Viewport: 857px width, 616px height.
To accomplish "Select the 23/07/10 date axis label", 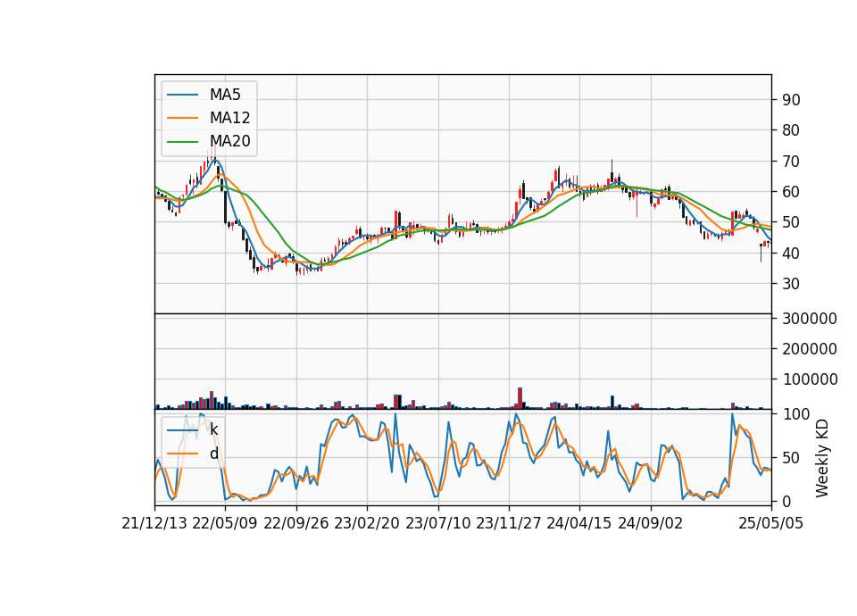I will (437, 524).
